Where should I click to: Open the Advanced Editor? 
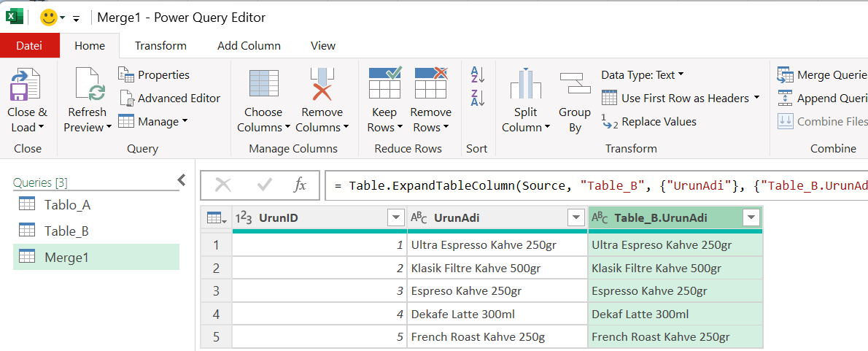[170, 98]
